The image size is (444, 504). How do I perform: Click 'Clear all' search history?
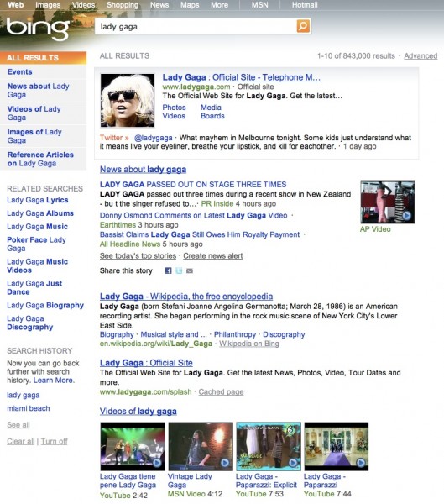20,441
